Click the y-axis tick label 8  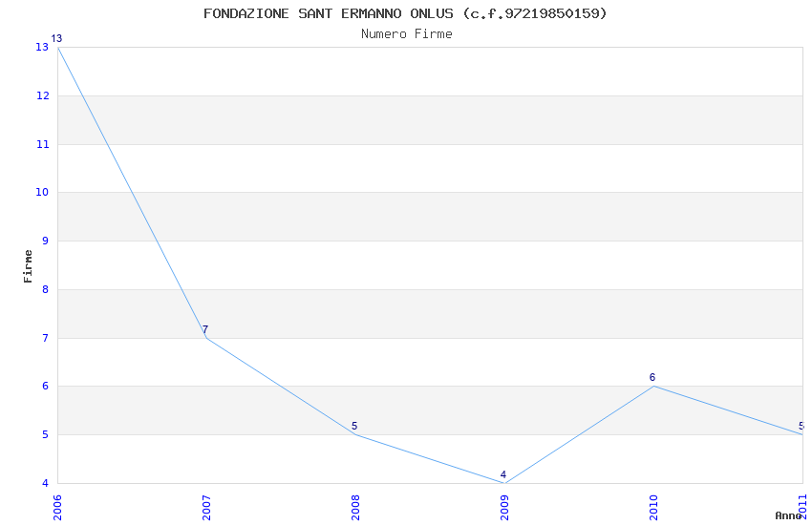tap(46, 289)
